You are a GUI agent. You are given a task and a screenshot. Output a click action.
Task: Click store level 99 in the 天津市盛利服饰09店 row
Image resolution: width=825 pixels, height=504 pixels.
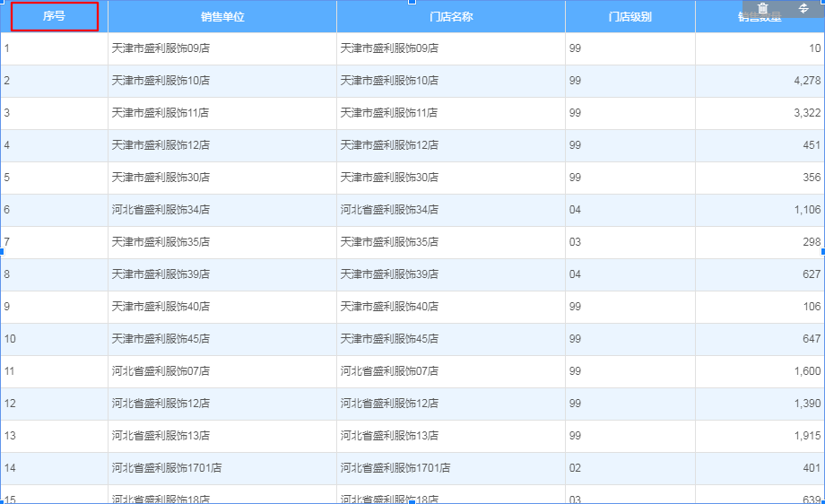(575, 48)
